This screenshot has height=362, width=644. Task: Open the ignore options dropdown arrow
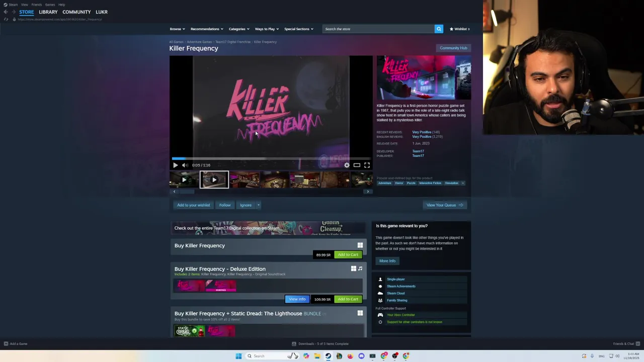(258, 205)
